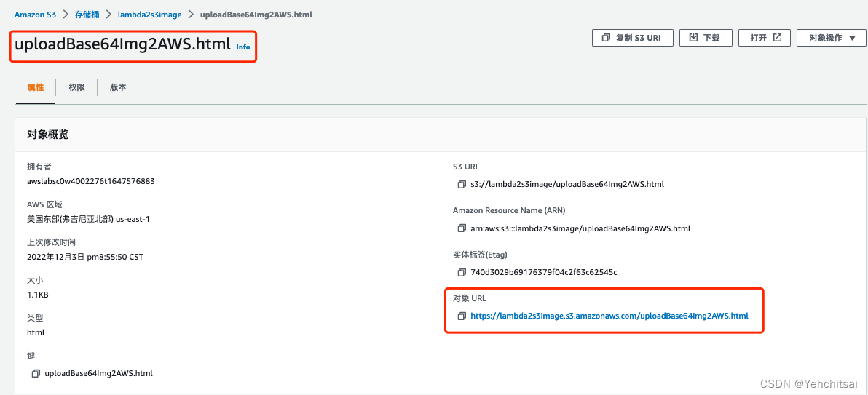Screen dimensions: 868x395
Task: Click the AWS 区域 field label
Action: [44, 204]
